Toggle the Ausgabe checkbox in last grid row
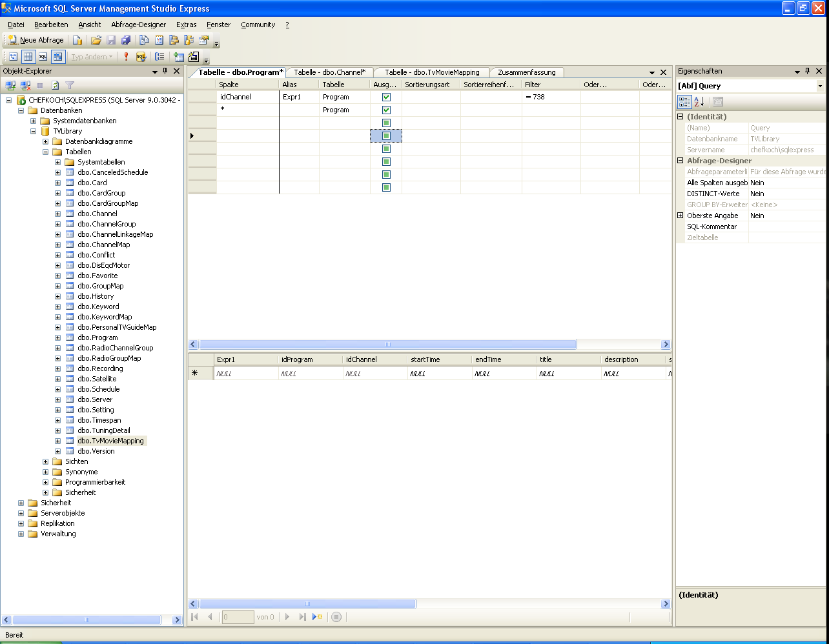 (386, 187)
